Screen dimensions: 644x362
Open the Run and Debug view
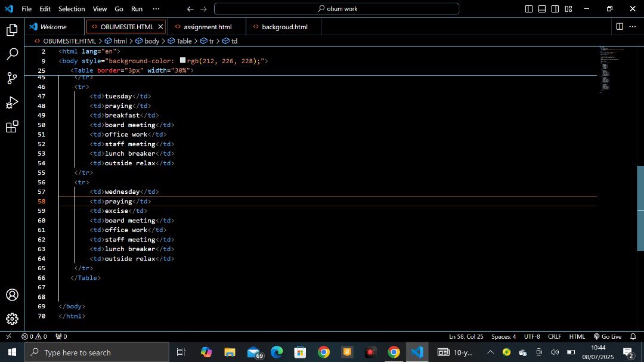[x=12, y=103]
